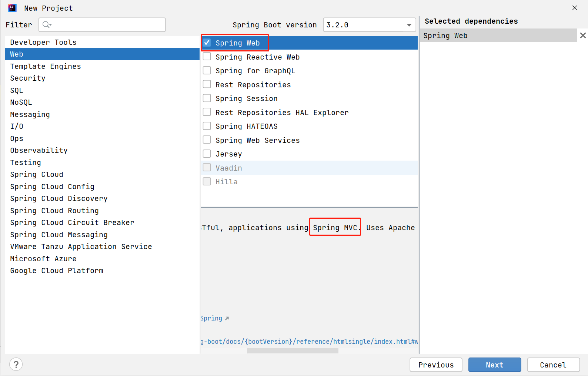588x376 pixels.
Task: Toggle the Spring HATEOAS checkbox
Action: point(207,126)
